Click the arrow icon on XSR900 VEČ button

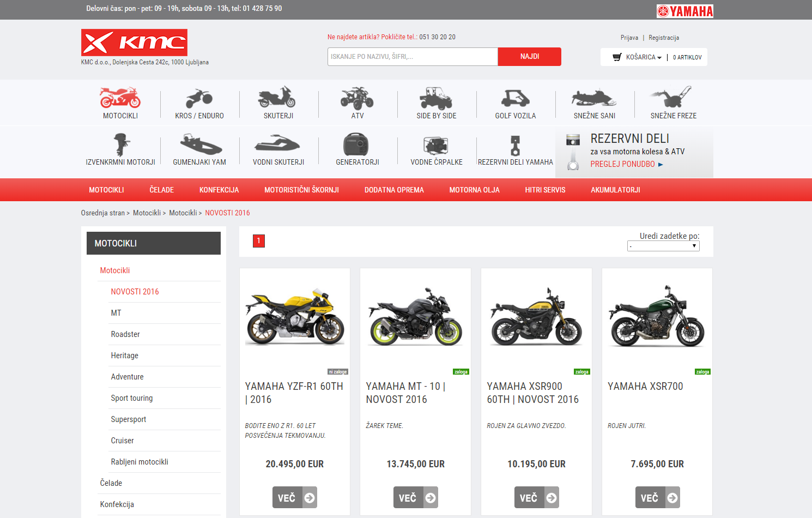click(x=552, y=498)
